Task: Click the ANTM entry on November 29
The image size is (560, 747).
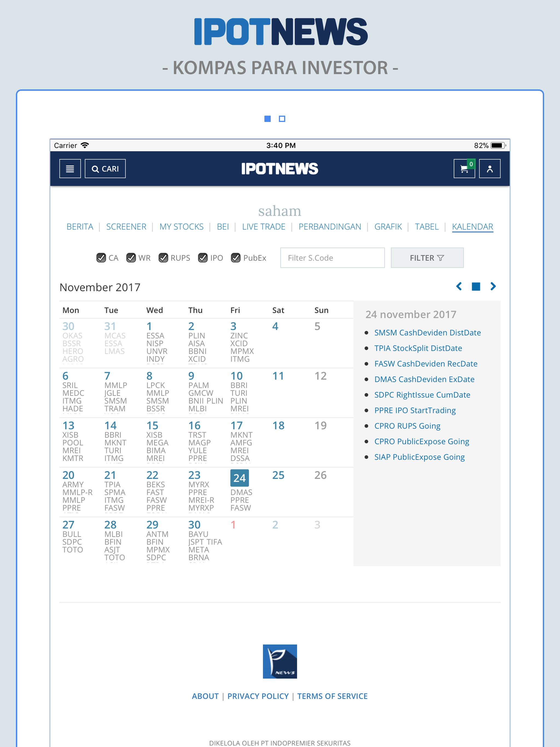Action: click(157, 534)
